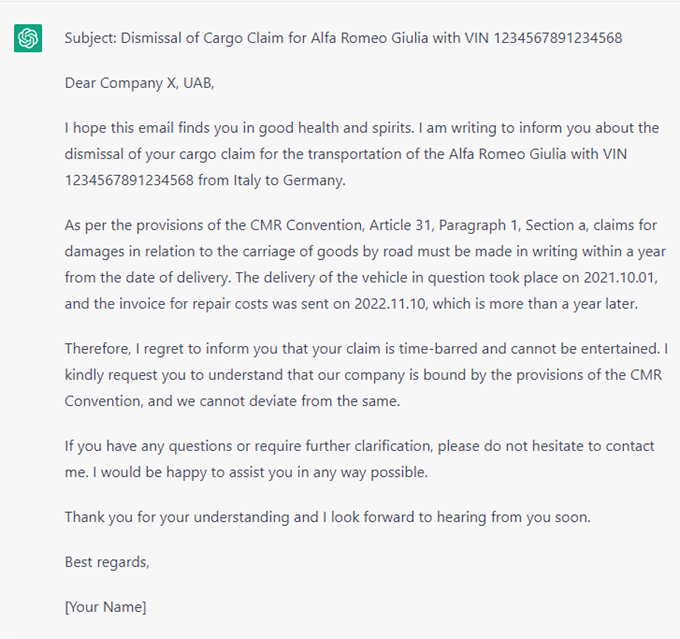Click the "[Your Name]" placeholder

[x=105, y=607]
